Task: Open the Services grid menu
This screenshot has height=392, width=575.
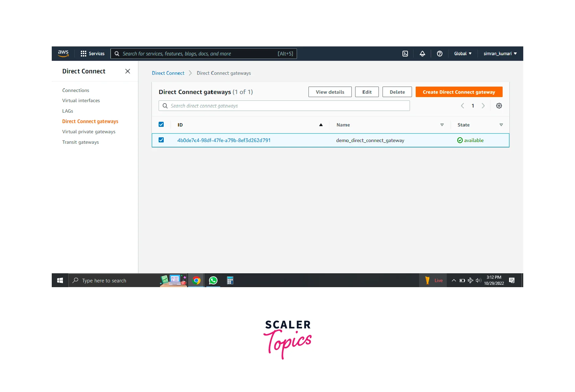Action: pos(92,54)
